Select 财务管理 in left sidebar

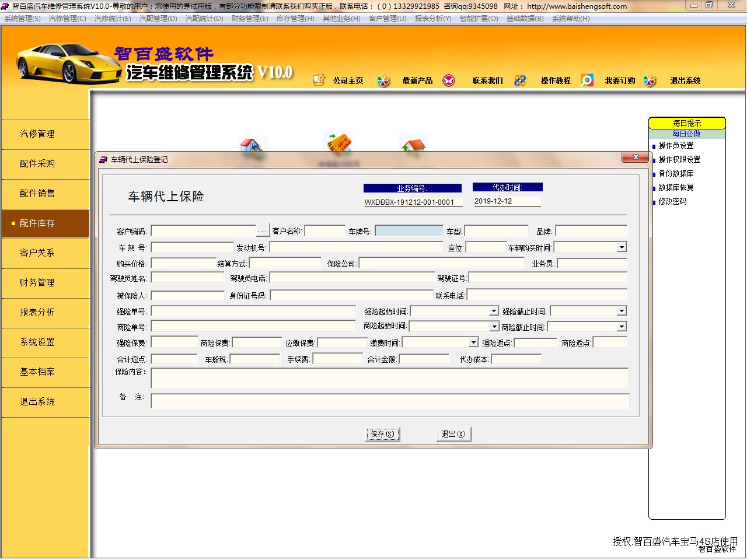pyautogui.click(x=46, y=283)
